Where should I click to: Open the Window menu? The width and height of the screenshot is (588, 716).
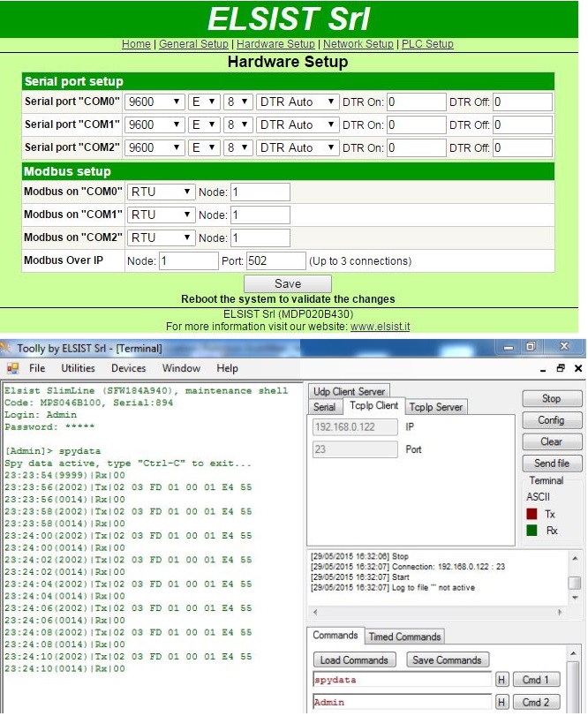(x=181, y=368)
